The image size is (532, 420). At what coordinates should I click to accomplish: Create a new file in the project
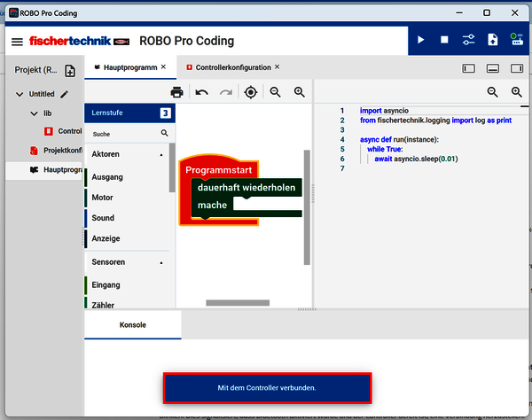tap(70, 71)
